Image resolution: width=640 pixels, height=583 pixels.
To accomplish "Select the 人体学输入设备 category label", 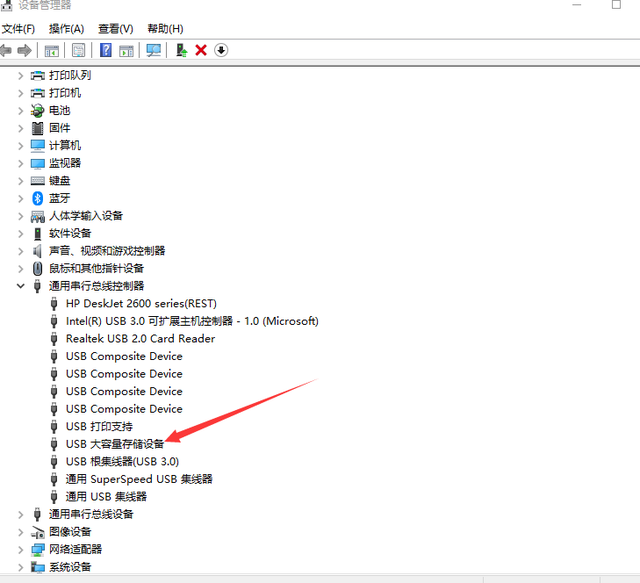I will tap(86, 216).
